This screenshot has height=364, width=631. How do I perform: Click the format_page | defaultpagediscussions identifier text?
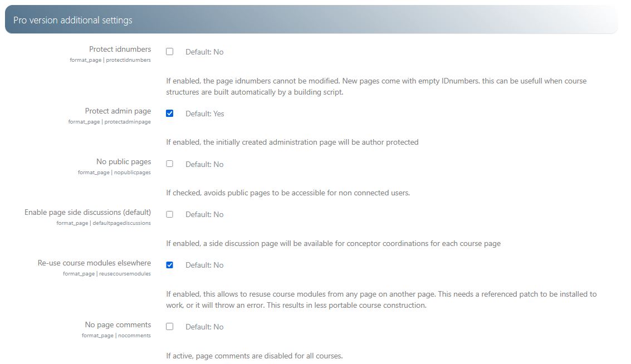(104, 223)
